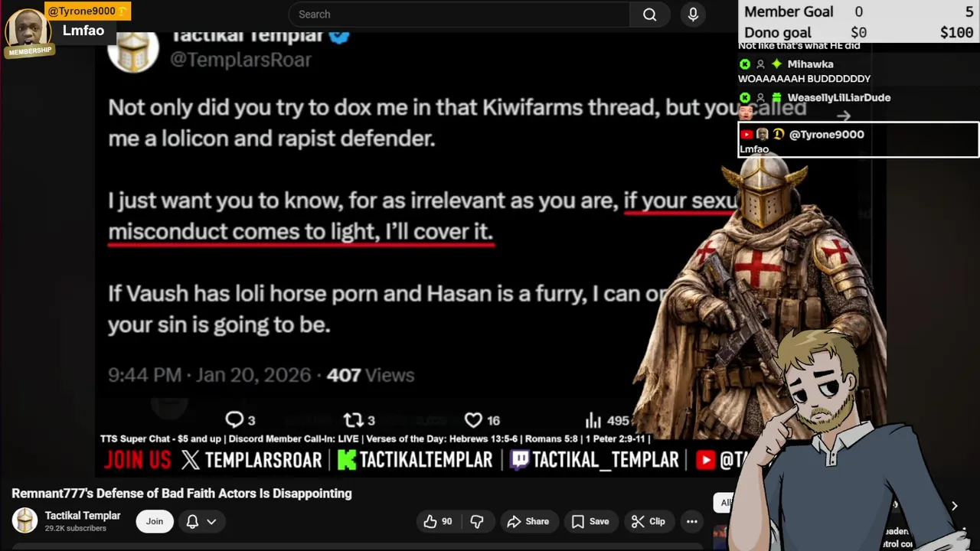This screenshot has width=980, height=551.
Task: Click the search magnifier icon button
Action: 650,15
